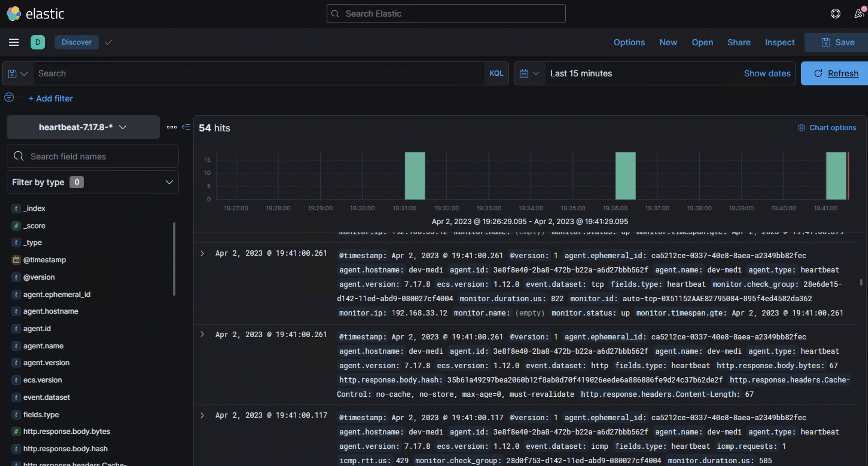Select the http.response.body.hash field
868x466 pixels.
tap(66, 449)
